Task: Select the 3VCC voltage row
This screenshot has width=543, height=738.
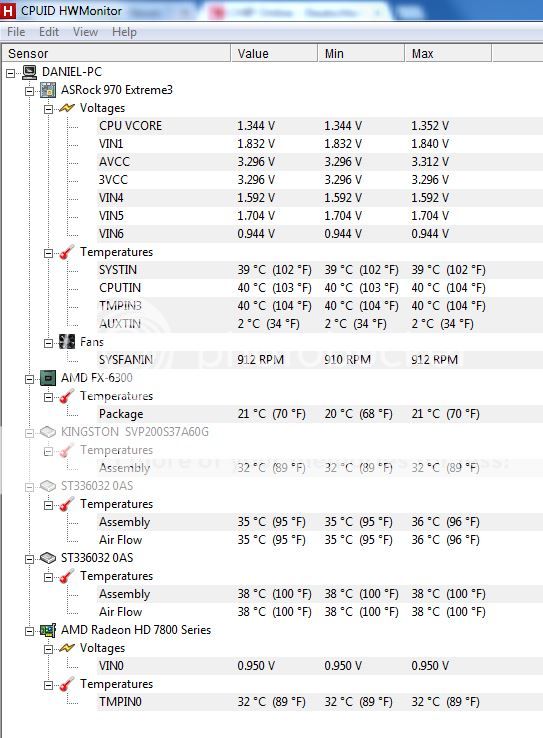Action: pos(319,180)
